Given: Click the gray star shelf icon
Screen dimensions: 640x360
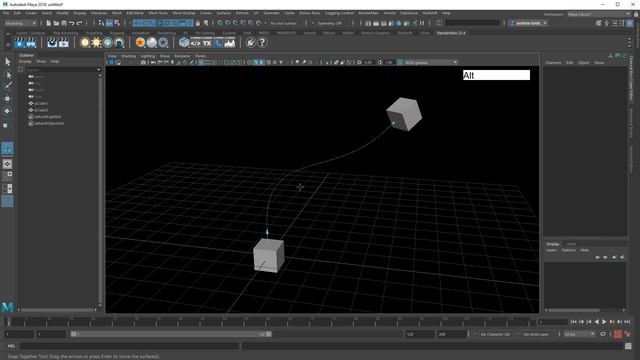Looking at the screenshot, I should (163, 42).
